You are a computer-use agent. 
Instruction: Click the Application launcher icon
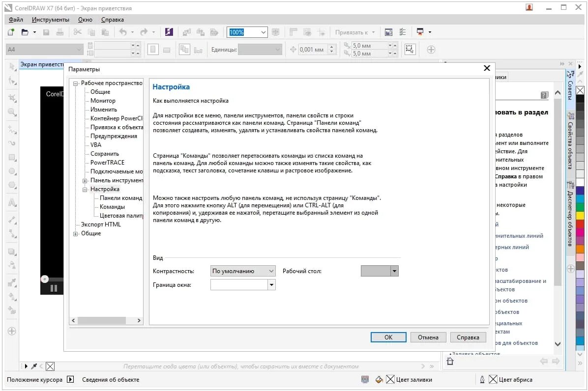(420, 32)
